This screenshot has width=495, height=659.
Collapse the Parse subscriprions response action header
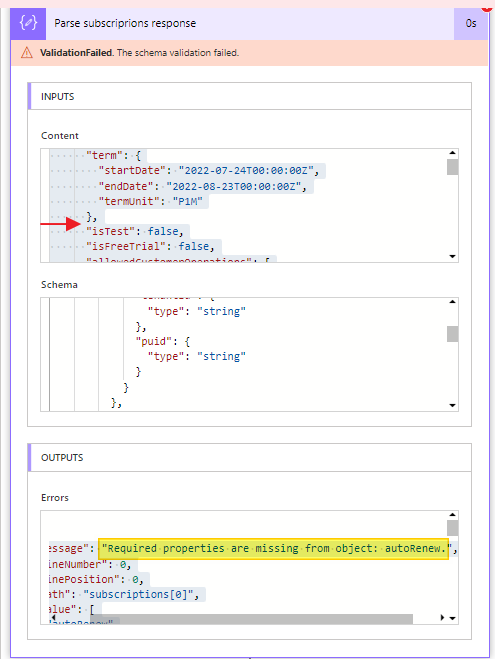(x=250, y=24)
